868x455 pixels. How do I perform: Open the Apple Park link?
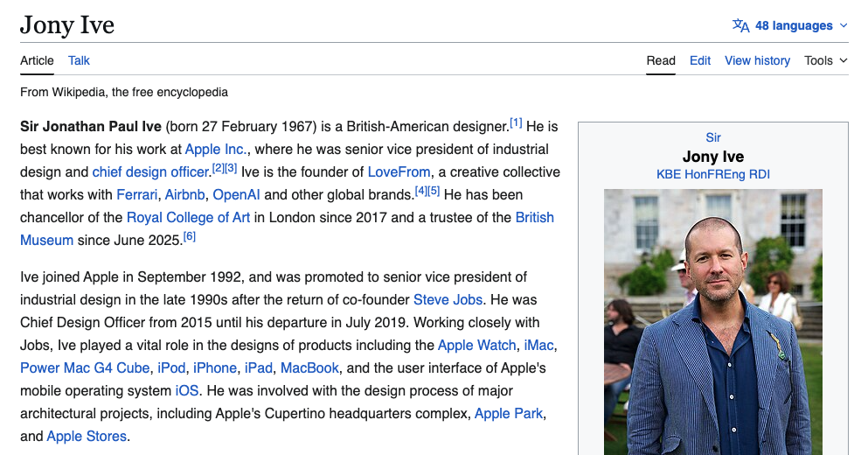tap(509, 413)
